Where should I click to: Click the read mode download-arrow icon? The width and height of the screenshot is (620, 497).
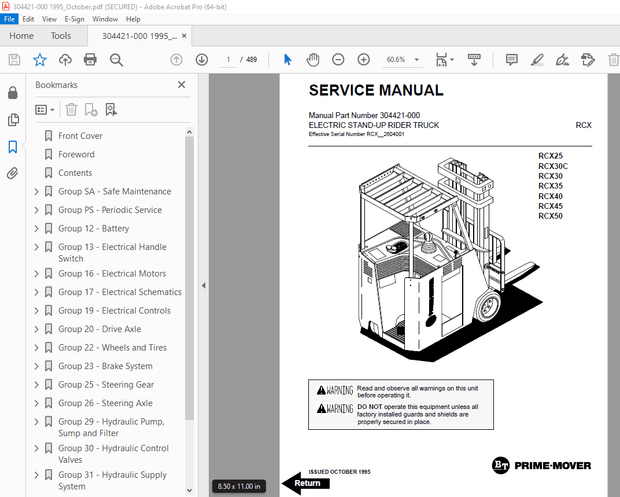coord(474,60)
